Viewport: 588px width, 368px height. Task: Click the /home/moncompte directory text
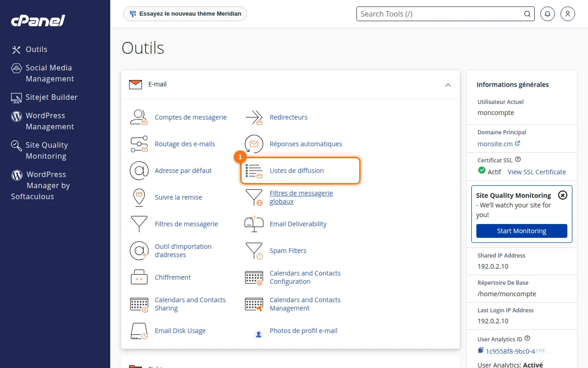click(x=507, y=293)
